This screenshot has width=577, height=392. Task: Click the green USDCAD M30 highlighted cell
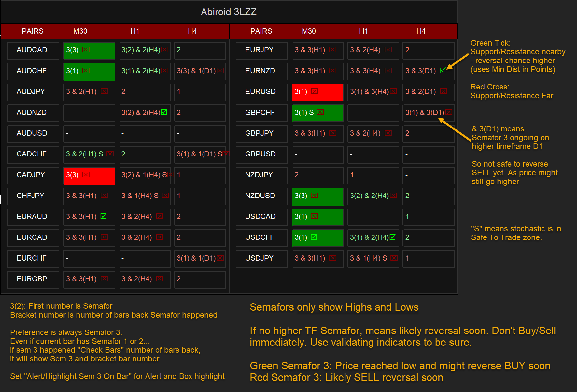pyautogui.click(x=318, y=217)
